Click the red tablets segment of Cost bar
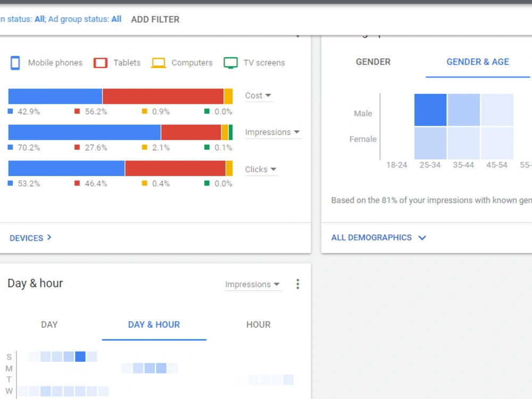 click(163, 96)
